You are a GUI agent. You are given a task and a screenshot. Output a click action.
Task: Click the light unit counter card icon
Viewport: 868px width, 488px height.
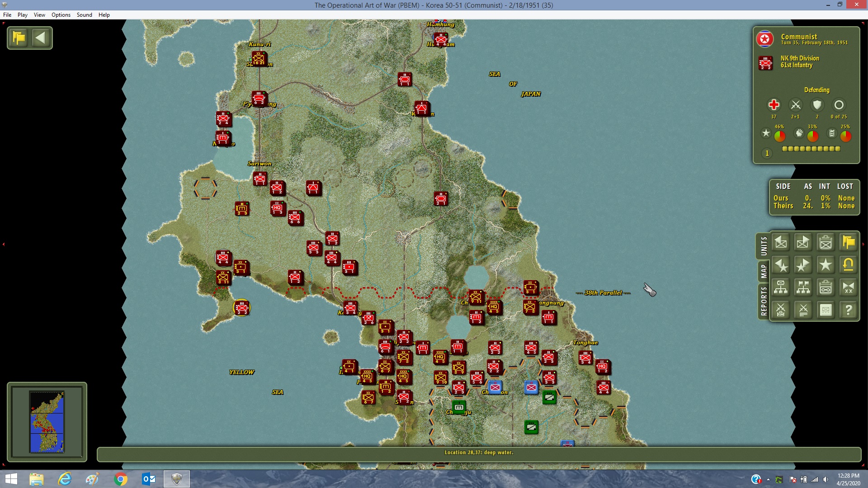[826, 310]
